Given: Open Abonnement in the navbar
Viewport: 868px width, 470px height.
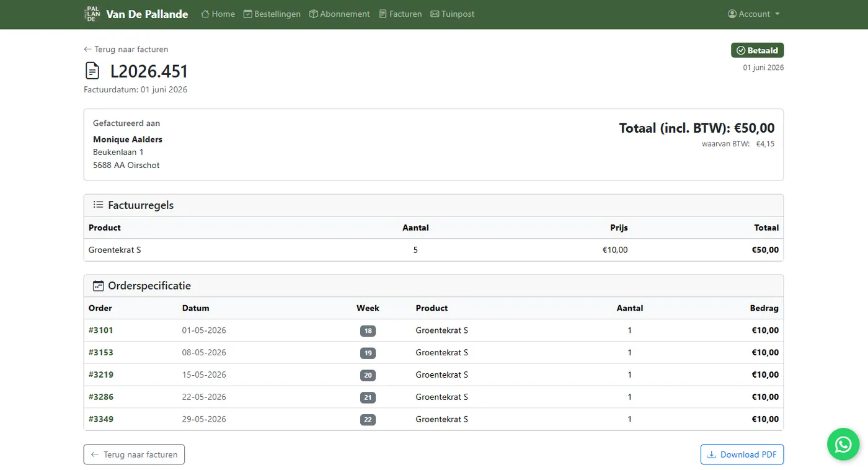Looking at the screenshot, I should coord(339,14).
